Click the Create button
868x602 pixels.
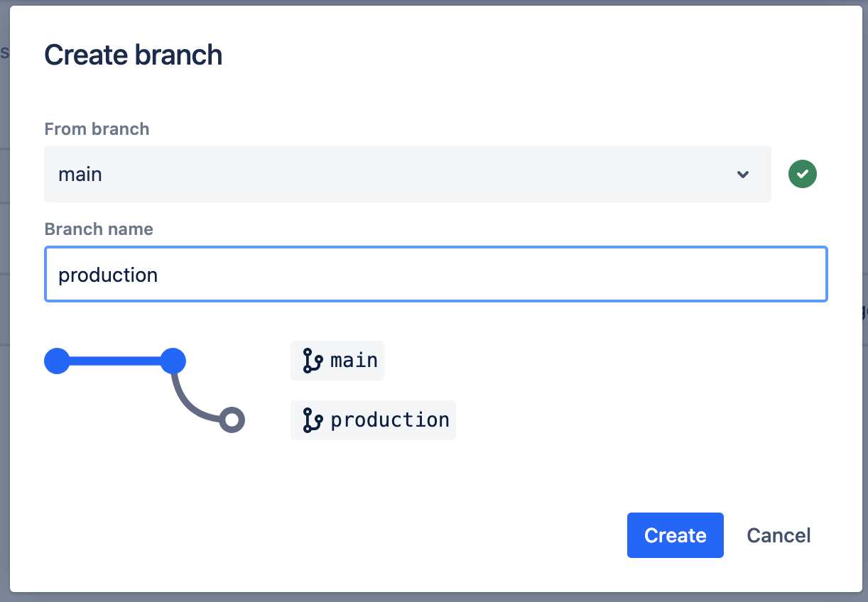click(675, 535)
